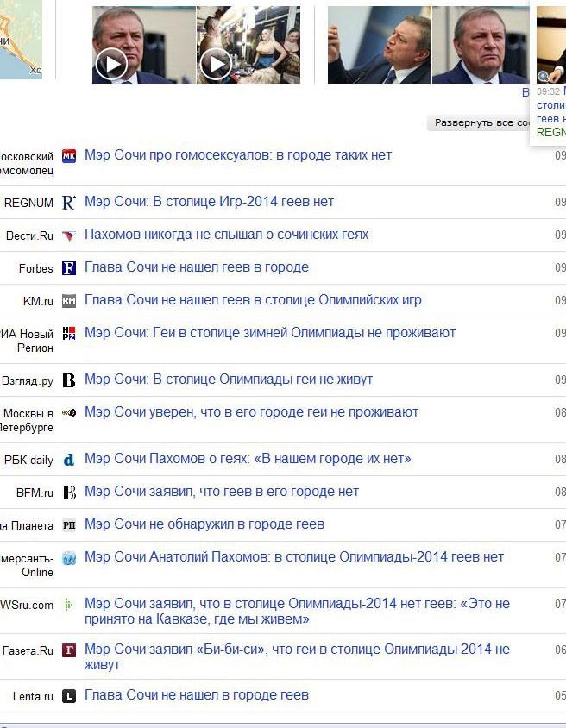This screenshot has height=728, width=566.
Task: Click the Вести.Ru source icon
Action: click(69, 235)
